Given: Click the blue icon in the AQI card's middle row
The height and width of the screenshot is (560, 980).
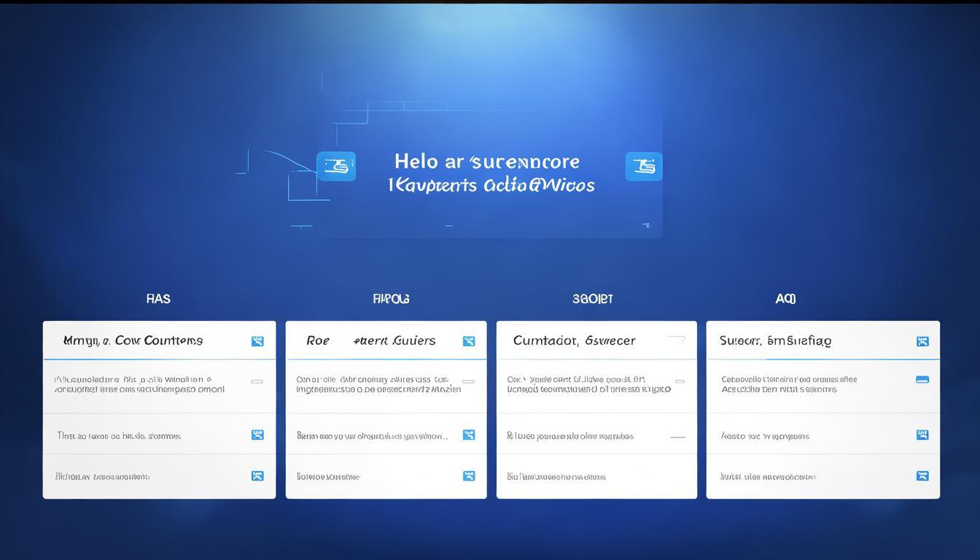Looking at the screenshot, I should (x=922, y=435).
